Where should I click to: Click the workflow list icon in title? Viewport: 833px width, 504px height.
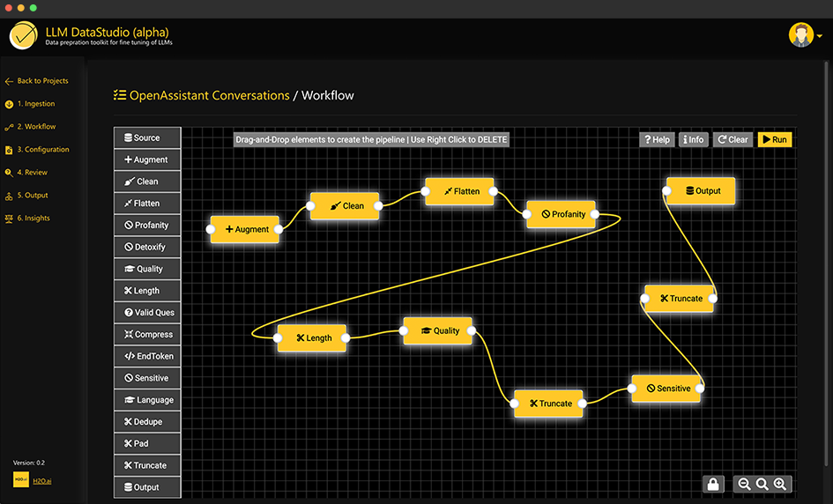click(120, 95)
